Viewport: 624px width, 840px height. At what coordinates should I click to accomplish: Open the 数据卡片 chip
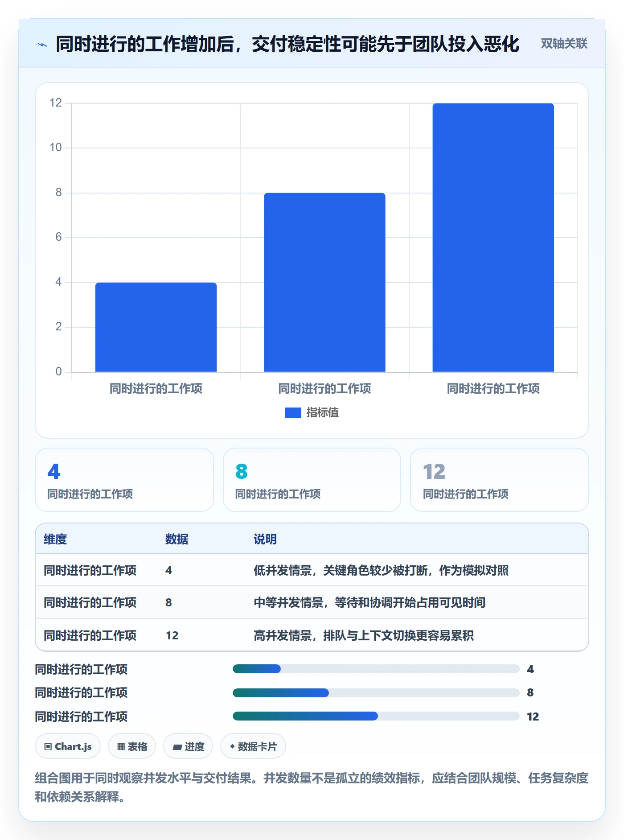click(253, 746)
